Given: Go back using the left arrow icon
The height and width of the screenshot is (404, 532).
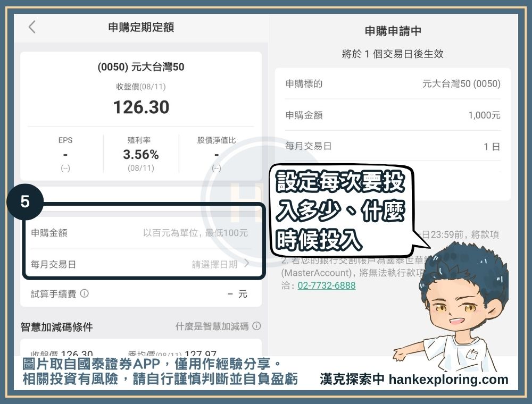Looking at the screenshot, I should (x=32, y=27).
